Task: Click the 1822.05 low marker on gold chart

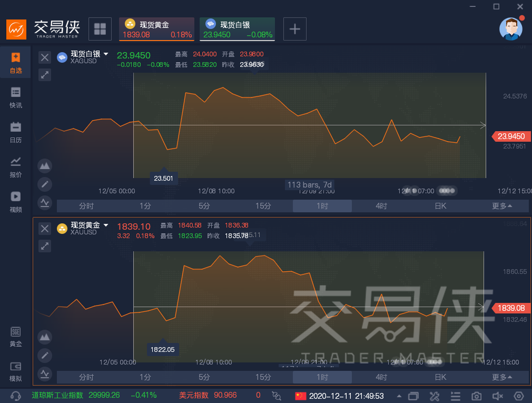Action: pyautogui.click(x=163, y=349)
